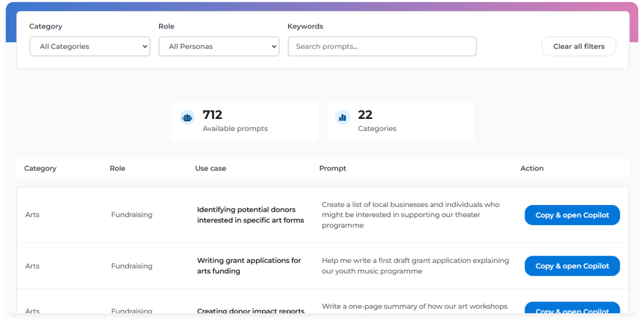The width and height of the screenshot is (644, 323).
Task: Click the robot icon beside 712
Action: (x=188, y=117)
